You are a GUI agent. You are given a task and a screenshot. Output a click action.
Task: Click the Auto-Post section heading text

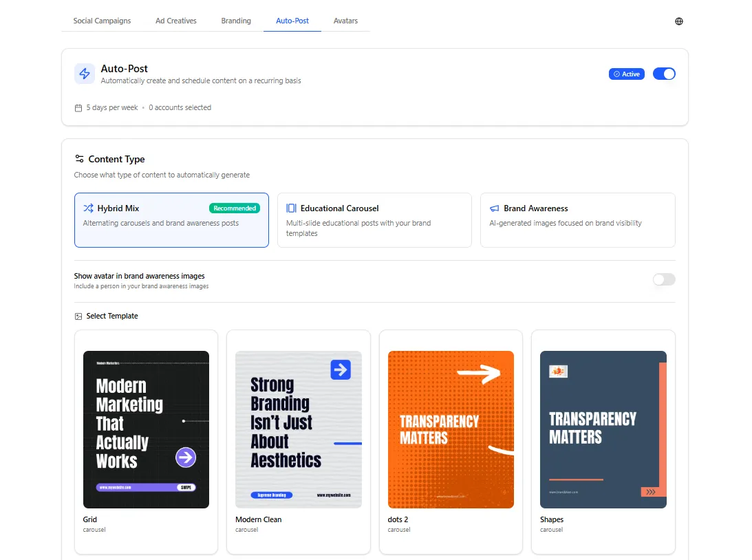125,69
